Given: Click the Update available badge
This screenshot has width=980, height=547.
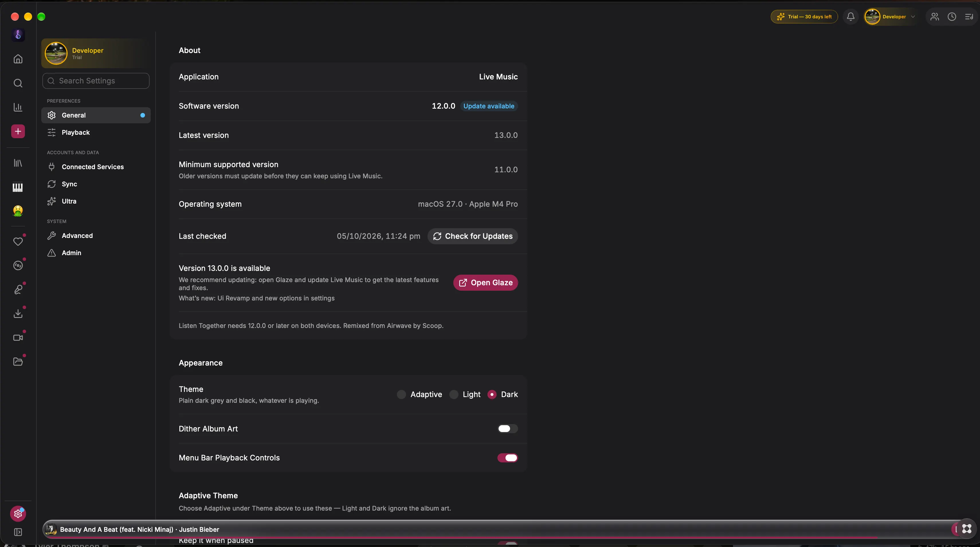Looking at the screenshot, I should pos(489,106).
